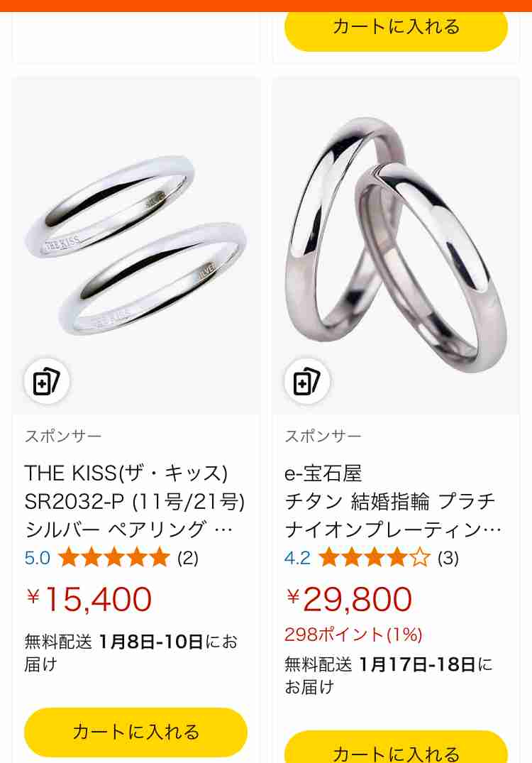Click スポンサー label above THE KISS

point(63,436)
